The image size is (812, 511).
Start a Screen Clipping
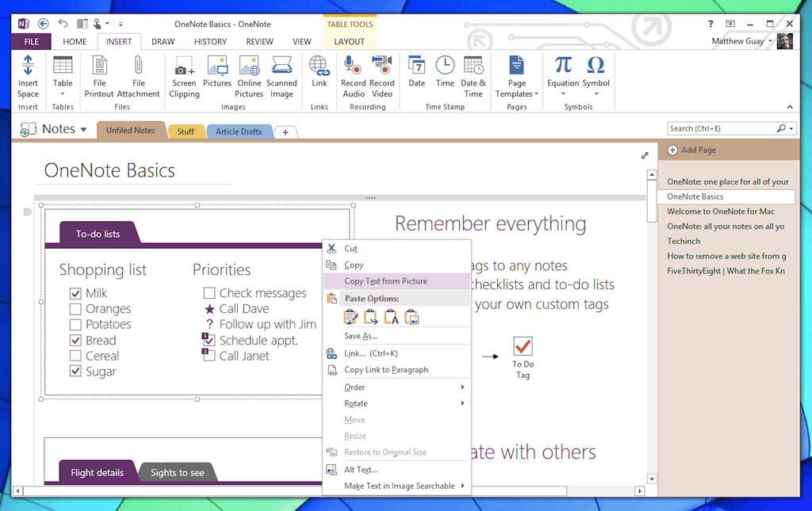[x=184, y=76]
